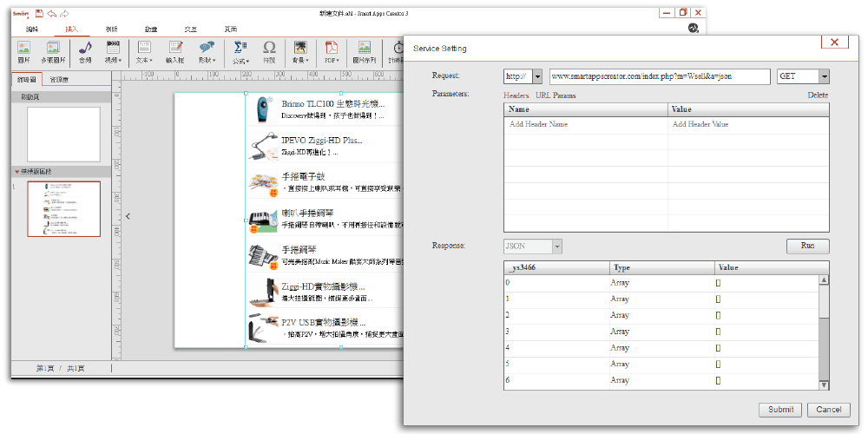Open the 背景 background tool
868x434 pixels.
300,52
